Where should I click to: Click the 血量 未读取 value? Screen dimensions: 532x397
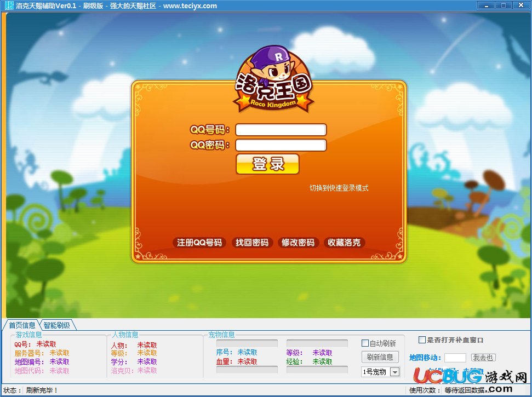(247, 362)
